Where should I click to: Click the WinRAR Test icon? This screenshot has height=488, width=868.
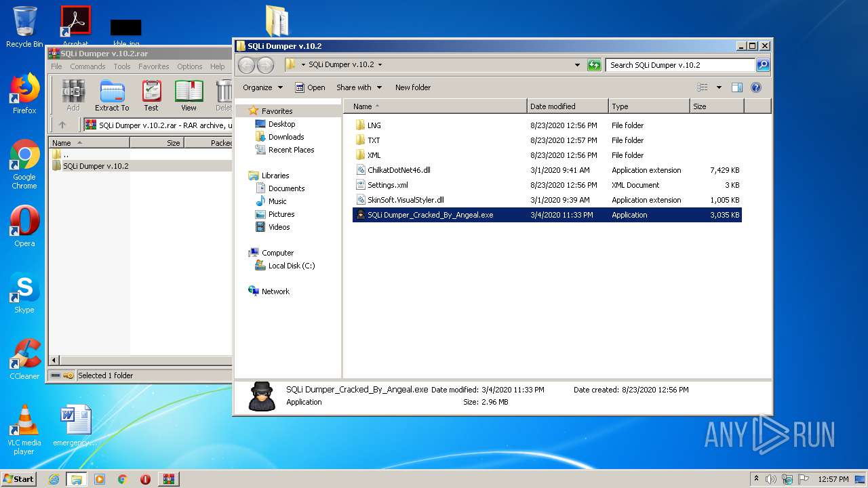coord(151,96)
